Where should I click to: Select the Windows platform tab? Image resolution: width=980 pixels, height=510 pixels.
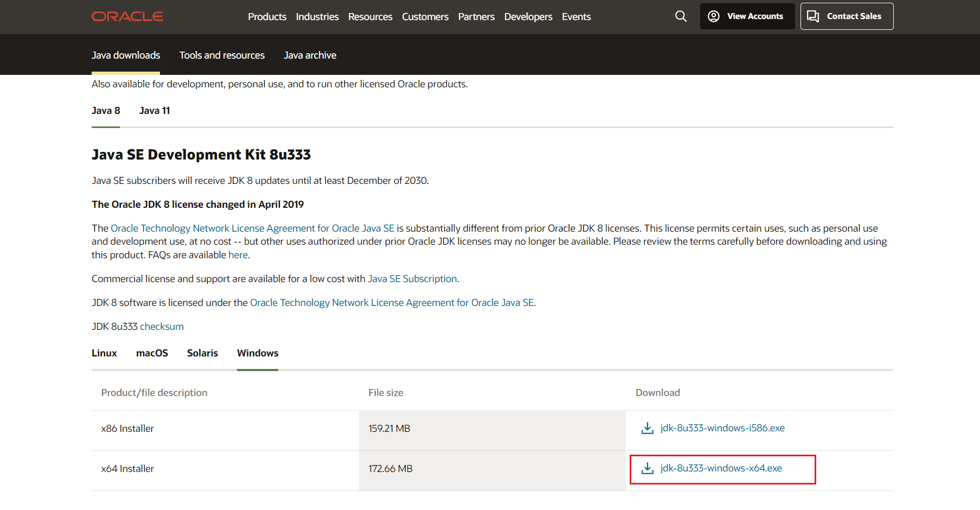pyautogui.click(x=258, y=353)
